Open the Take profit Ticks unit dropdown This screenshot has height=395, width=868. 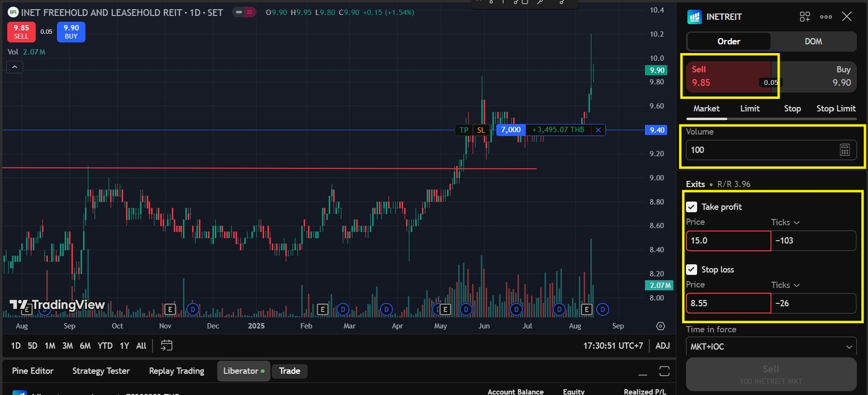point(785,222)
